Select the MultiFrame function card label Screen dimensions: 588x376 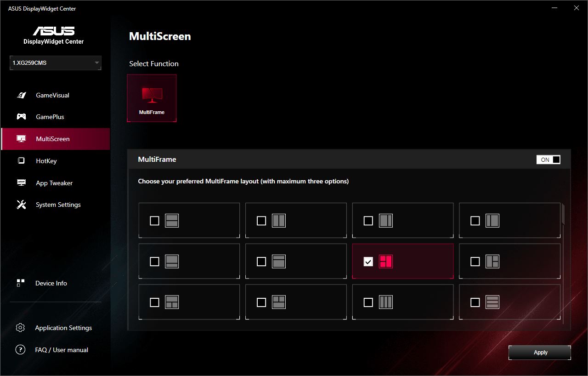tap(152, 112)
